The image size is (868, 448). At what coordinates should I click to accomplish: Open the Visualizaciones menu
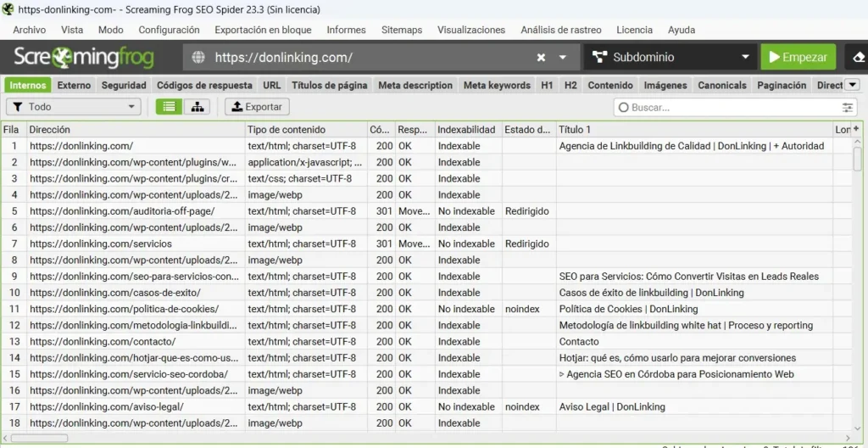pos(471,30)
